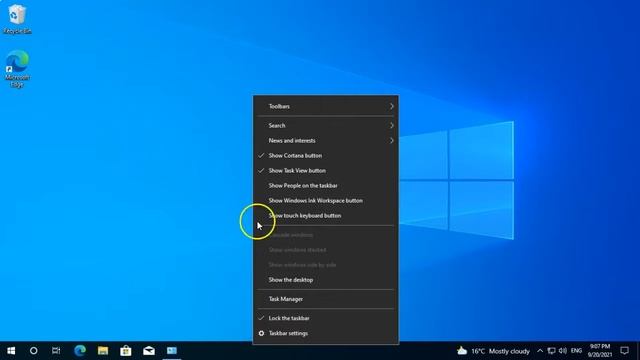Screen dimensions: 640x360
Task: Open the Mail app from the taskbar
Action: coord(149,351)
